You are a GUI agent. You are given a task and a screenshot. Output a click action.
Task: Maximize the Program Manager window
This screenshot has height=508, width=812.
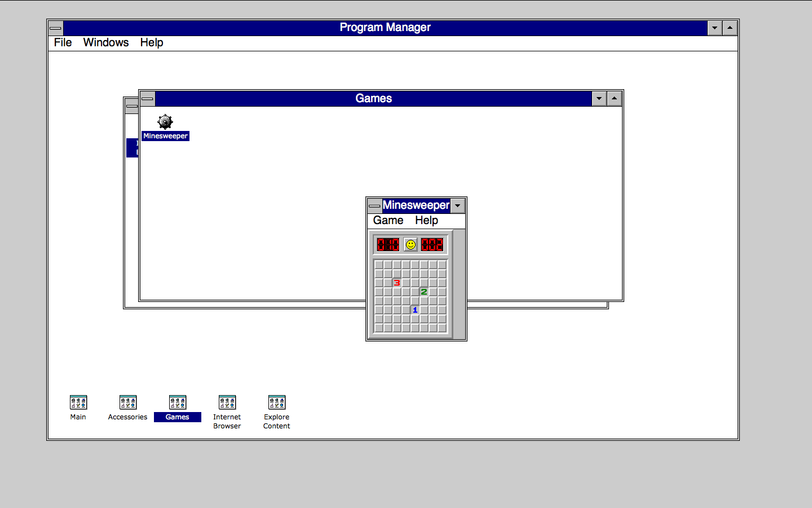730,28
